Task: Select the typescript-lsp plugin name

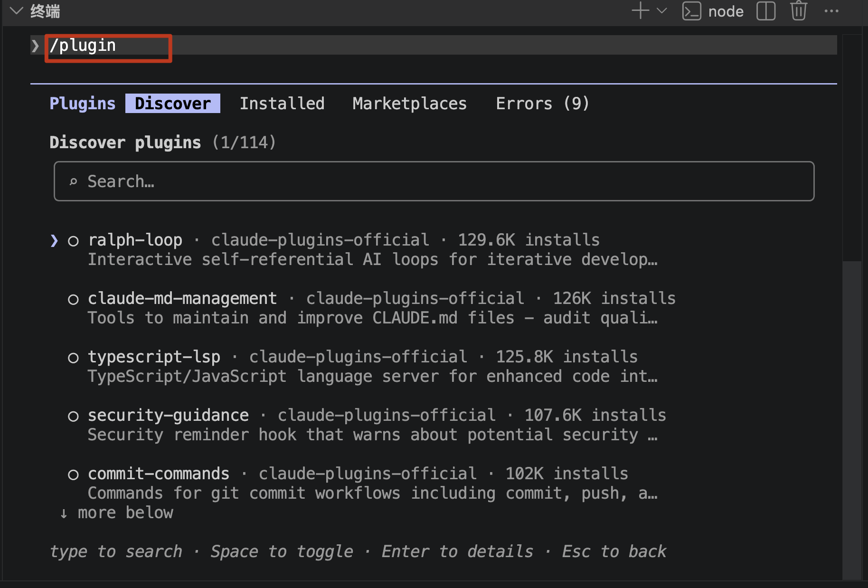Action: [x=154, y=357]
